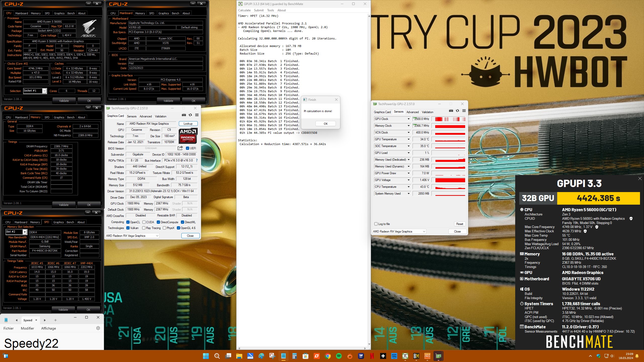Switch to Sensors tab in left GPU-Z window

(x=132, y=116)
